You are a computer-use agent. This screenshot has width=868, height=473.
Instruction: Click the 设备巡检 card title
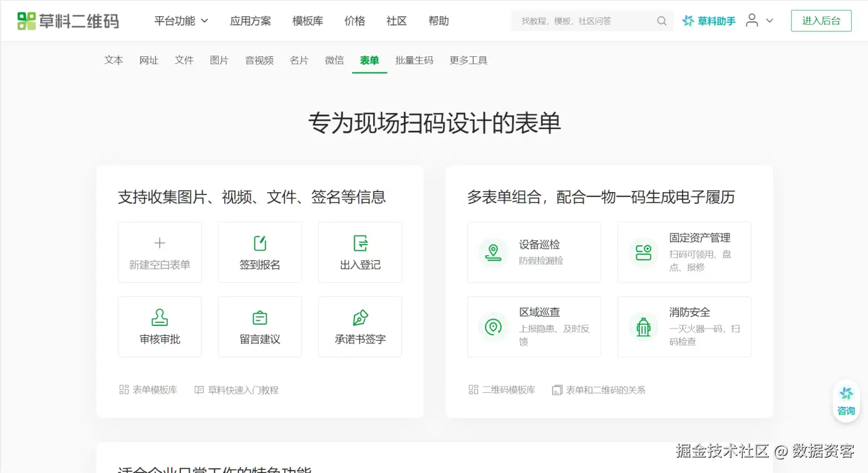pyautogui.click(x=539, y=245)
